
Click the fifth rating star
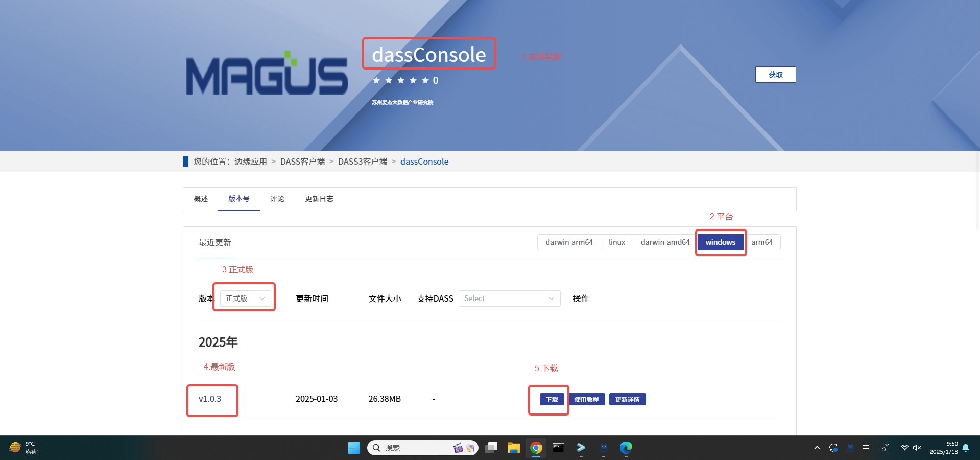[x=425, y=80]
